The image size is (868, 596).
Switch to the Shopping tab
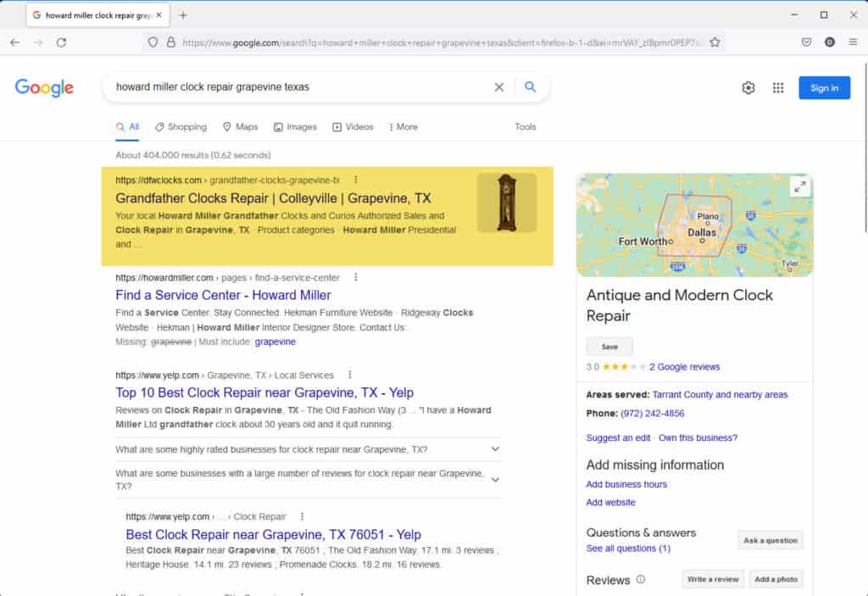tap(181, 127)
